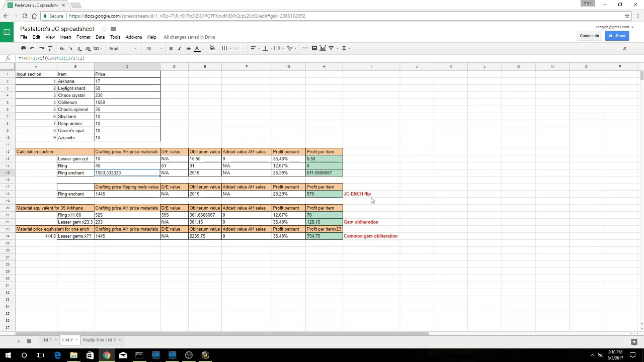The width and height of the screenshot is (644, 362).
Task: Open the Data menu
Action: click(x=100, y=37)
